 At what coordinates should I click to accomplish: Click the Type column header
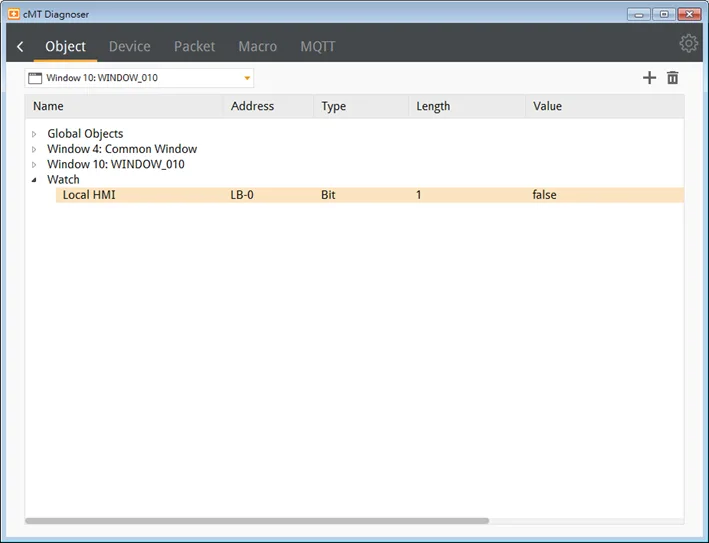[361, 106]
